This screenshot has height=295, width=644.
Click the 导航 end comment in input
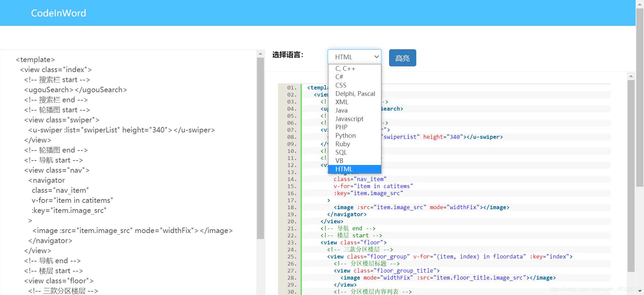tap(52, 261)
